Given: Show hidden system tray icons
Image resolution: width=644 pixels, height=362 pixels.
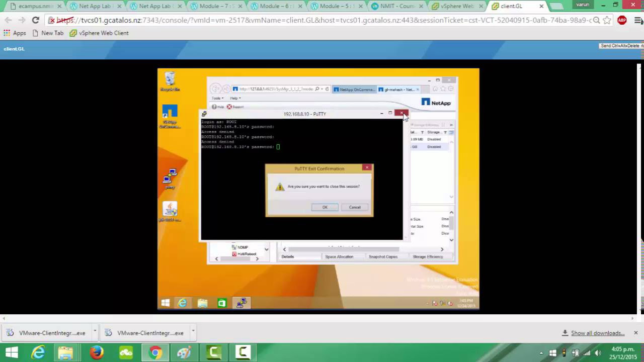Looking at the screenshot, I should tap(542, 353).
